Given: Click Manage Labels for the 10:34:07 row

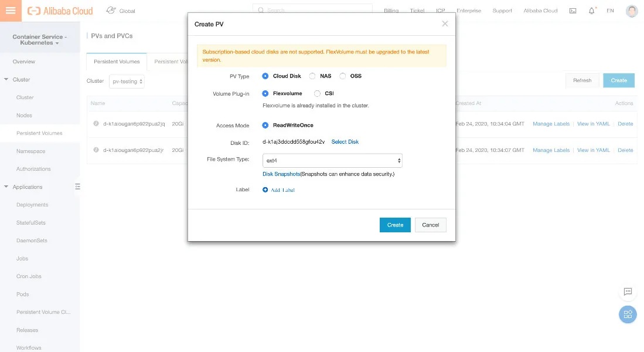Looking at the screenshot, I should coord(551,150).
